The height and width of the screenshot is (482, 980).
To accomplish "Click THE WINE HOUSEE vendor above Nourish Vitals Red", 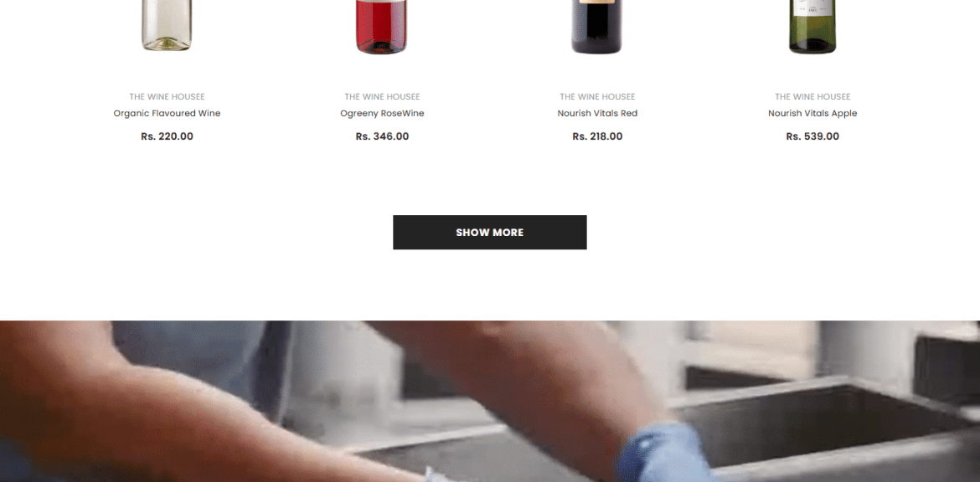I will coord(597,97).
